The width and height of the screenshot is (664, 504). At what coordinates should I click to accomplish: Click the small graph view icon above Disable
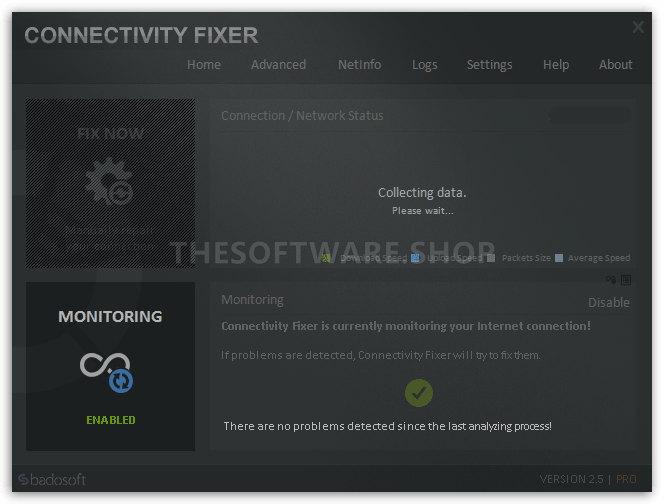coord(611,280)
